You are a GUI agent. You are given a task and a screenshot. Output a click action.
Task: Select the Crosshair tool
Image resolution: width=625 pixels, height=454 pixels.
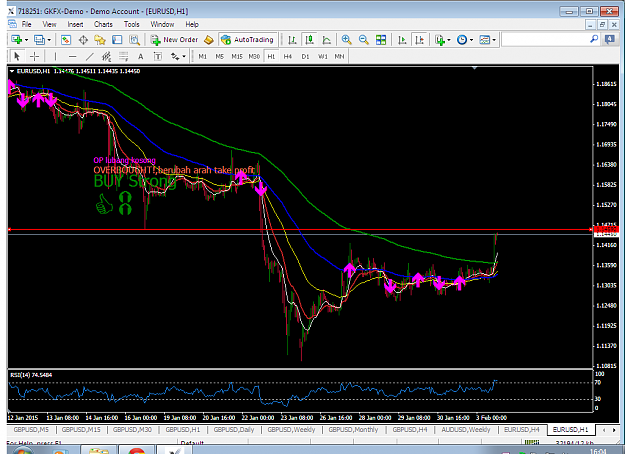coord(35,57)
